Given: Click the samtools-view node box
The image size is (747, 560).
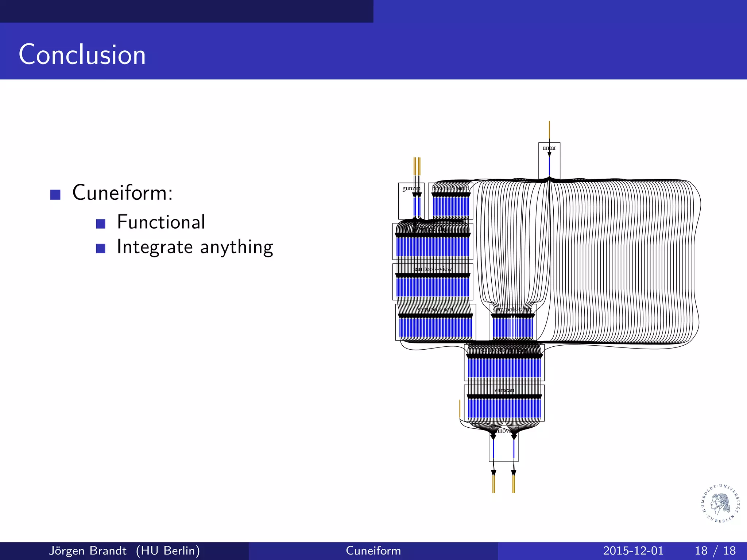Looking at the screenshot, I should pyautogui.click(x=433, y=281).
